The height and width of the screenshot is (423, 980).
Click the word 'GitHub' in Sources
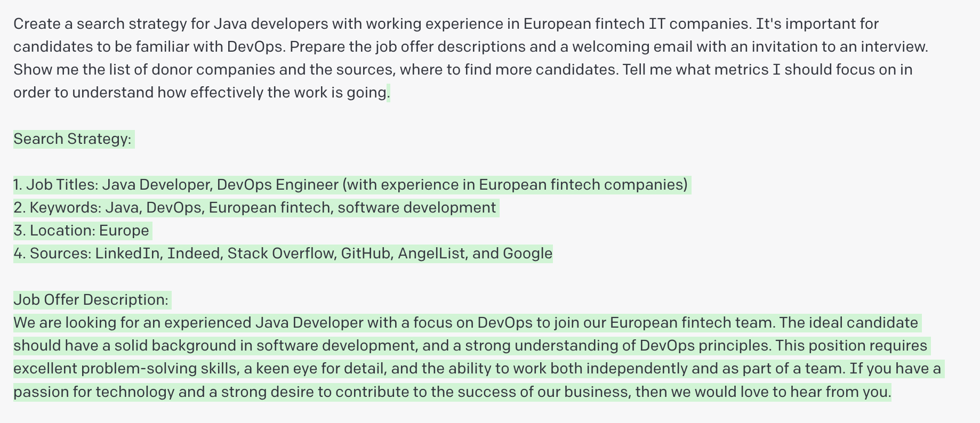click(366, 254)
